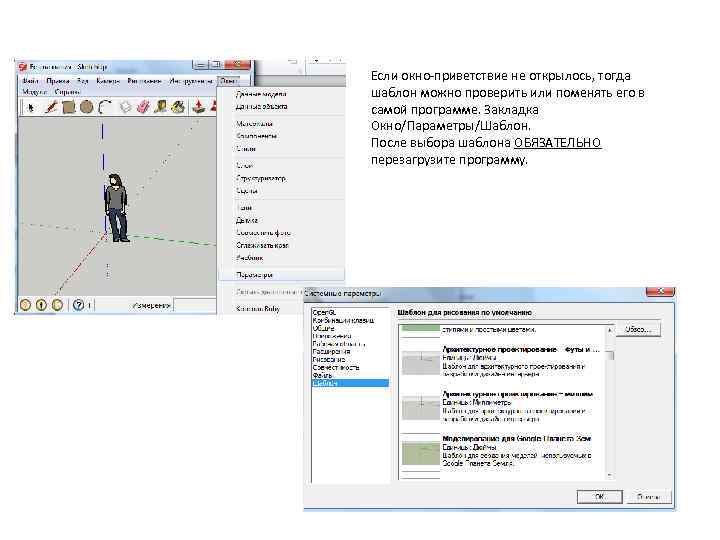Select Совместимость in the settings list
The height and width of the screenshot is (540, 720).
click(336, 367)
